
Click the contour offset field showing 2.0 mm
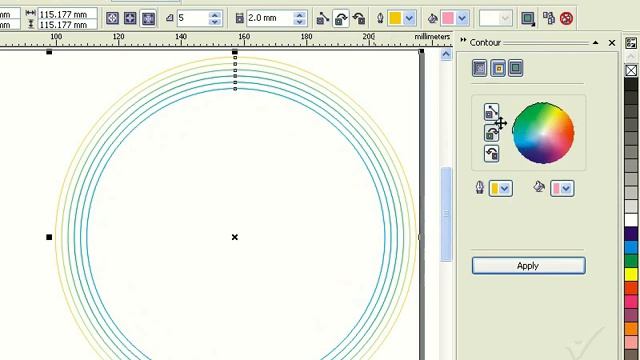(x=270, y=18)
